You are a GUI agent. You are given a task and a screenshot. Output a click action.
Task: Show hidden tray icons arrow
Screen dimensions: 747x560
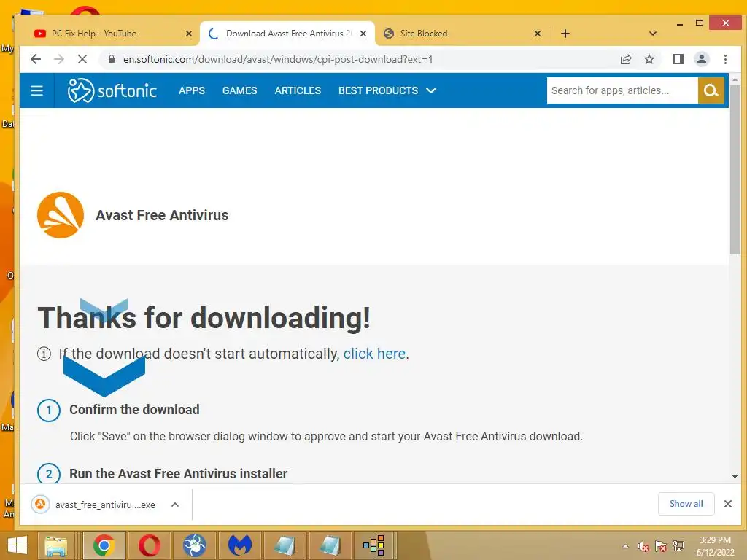625,547
